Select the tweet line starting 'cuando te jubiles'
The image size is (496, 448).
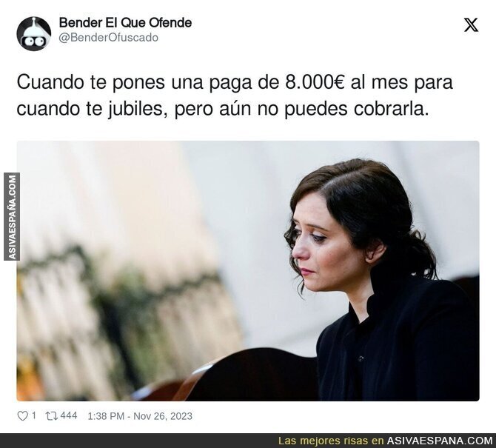(223, 109)
